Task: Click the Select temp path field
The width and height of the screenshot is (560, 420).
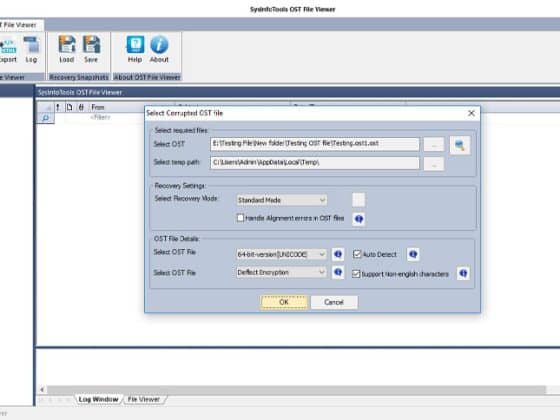Action: click(x=315, y=163)
